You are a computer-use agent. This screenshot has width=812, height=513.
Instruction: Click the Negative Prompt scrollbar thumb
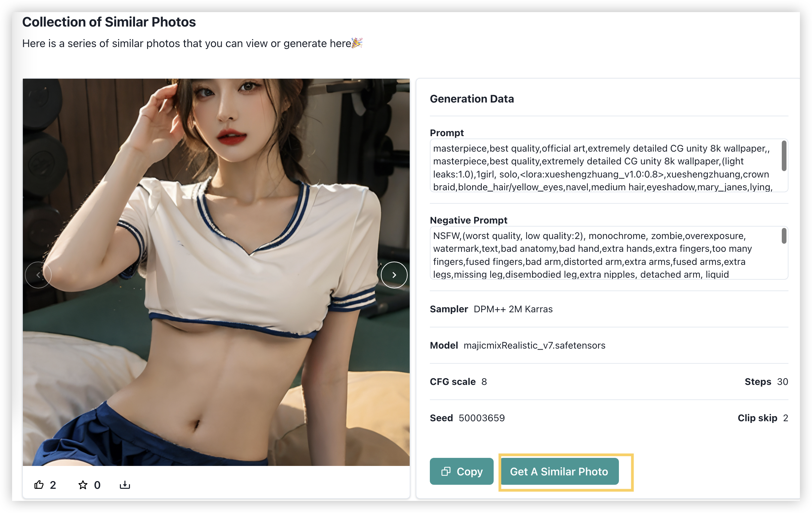[x=784, y=236]
